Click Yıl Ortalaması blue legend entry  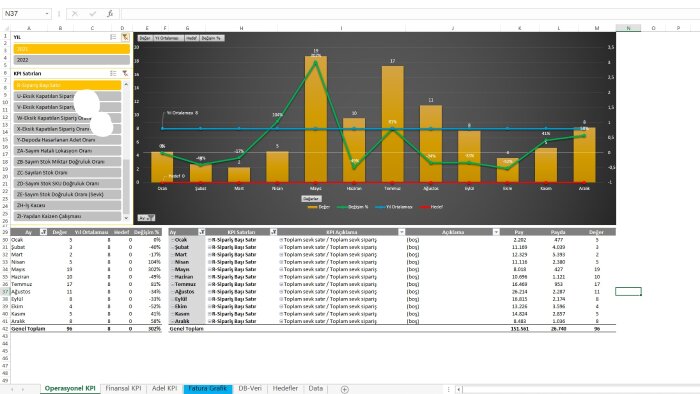394,207
